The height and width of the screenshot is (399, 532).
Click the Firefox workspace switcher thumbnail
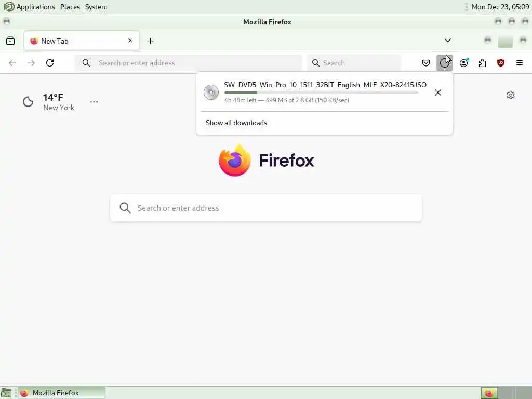489,393
